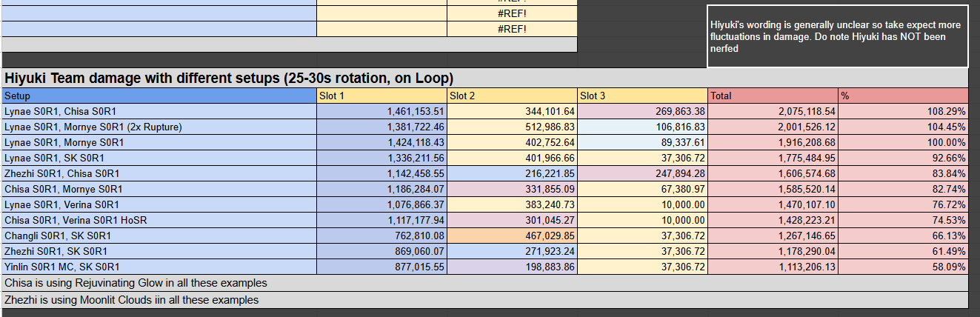
Task: Select the 'Slot 1' header cell
Action: coord(381,96)
